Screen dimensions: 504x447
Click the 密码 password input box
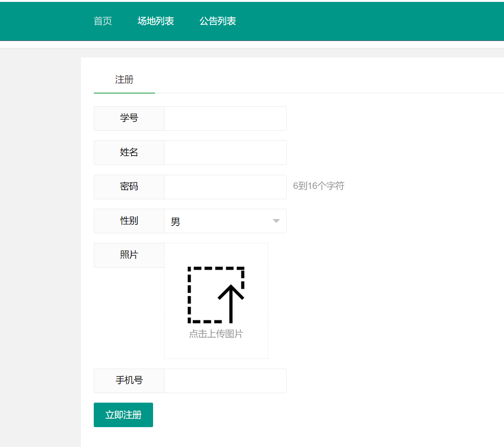[x=225, y=187]
